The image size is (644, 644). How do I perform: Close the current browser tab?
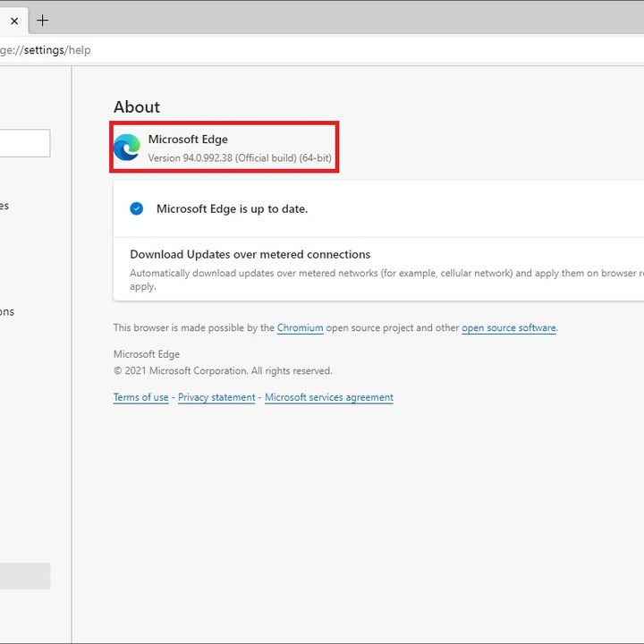(14, 21)
